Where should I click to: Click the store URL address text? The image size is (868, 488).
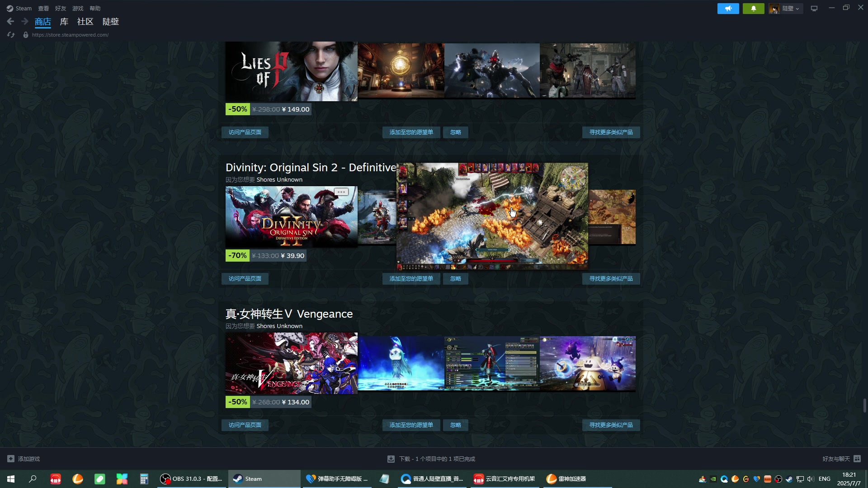click(70, 35)
